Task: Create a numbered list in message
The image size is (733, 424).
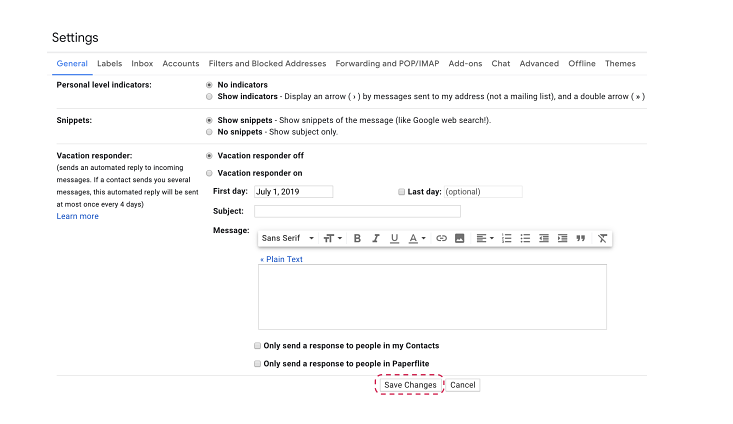Action: 506,238
